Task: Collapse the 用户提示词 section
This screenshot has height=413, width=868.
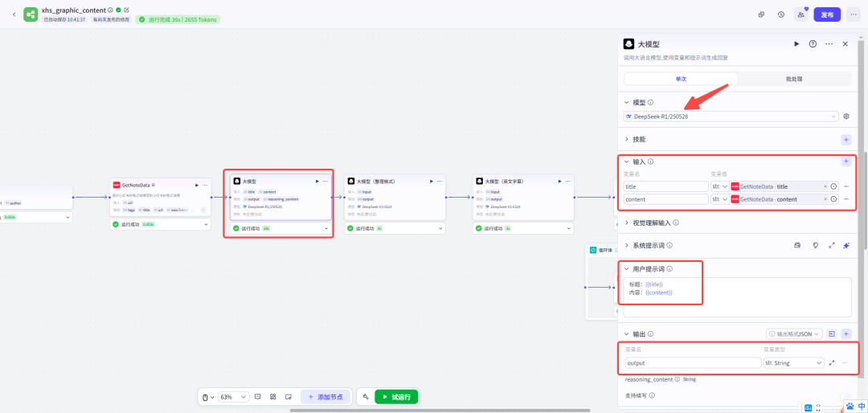Action: (627, 269)
